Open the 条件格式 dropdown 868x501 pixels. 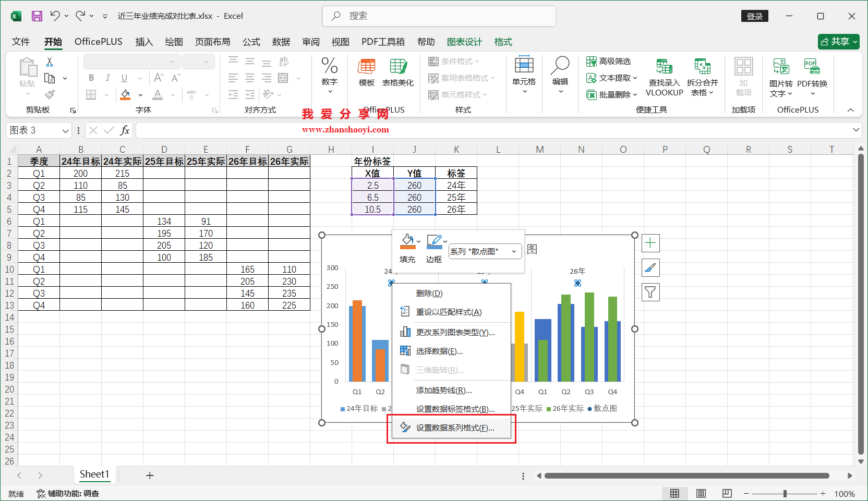453,62
